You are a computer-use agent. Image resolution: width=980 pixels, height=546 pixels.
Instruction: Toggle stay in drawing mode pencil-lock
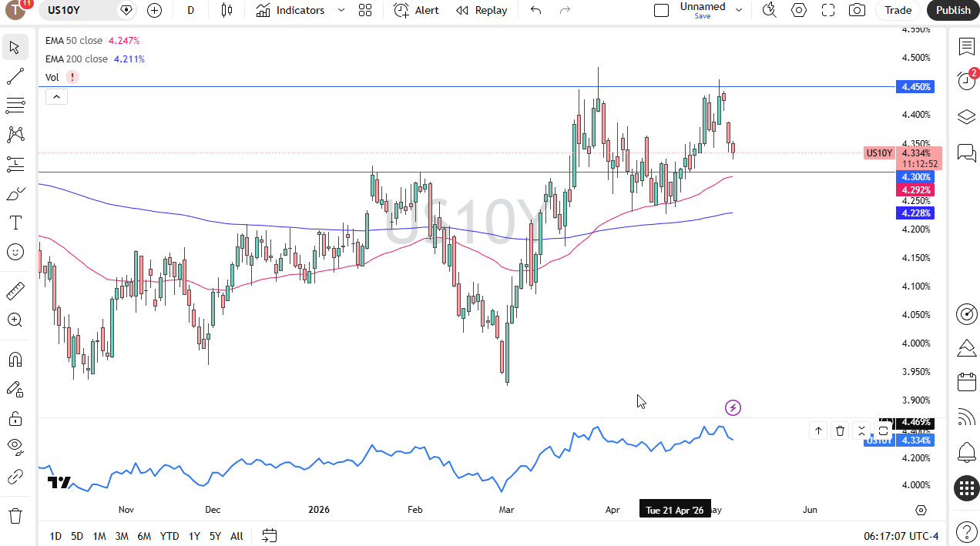15,389
